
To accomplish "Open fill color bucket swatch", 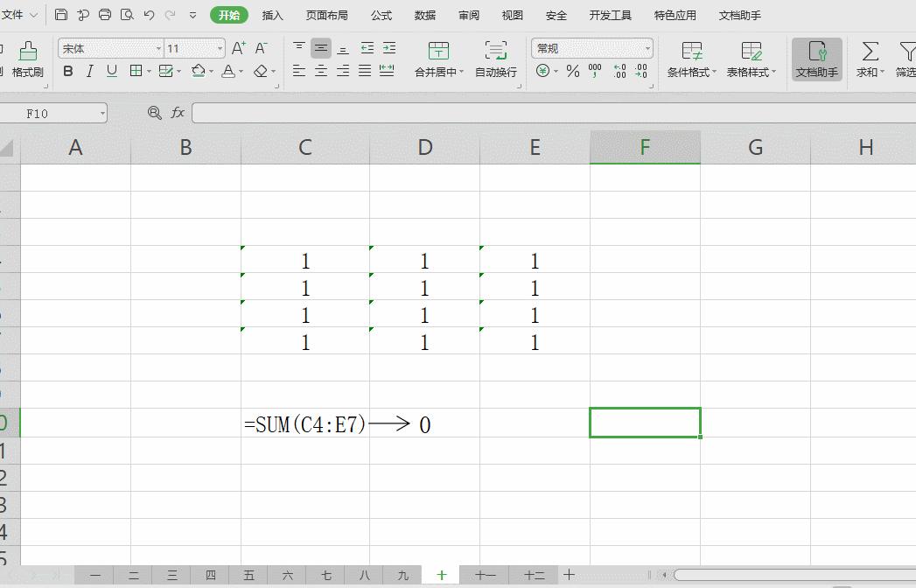I will click(x=199, y=71).
